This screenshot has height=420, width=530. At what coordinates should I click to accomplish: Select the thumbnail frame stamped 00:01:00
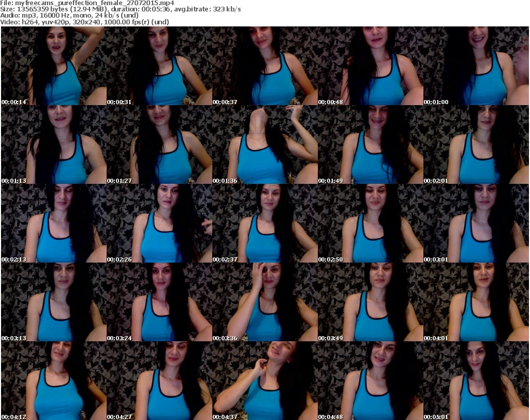point(476,66)
